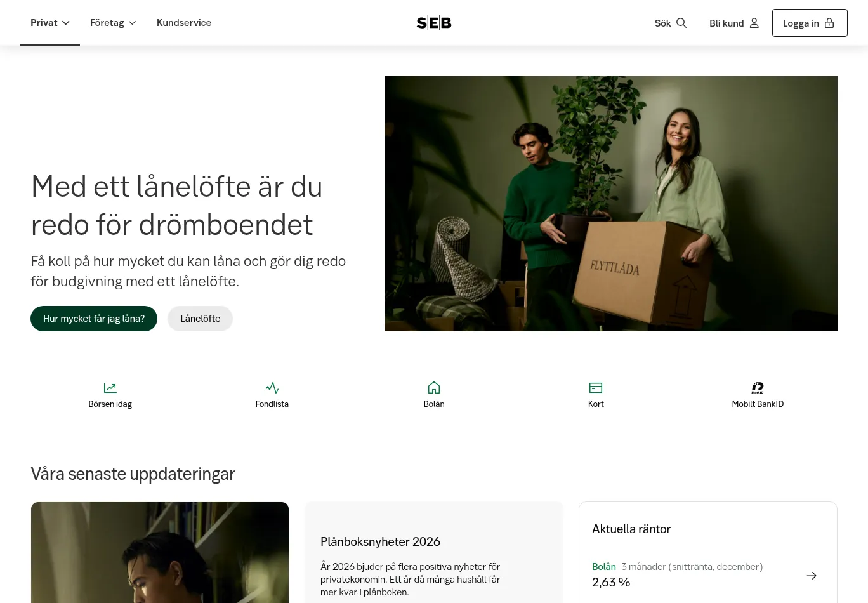This screenshot has width=868, height=603.
Task: Click Hur mycket får jag låna? button
Action: 94,319
